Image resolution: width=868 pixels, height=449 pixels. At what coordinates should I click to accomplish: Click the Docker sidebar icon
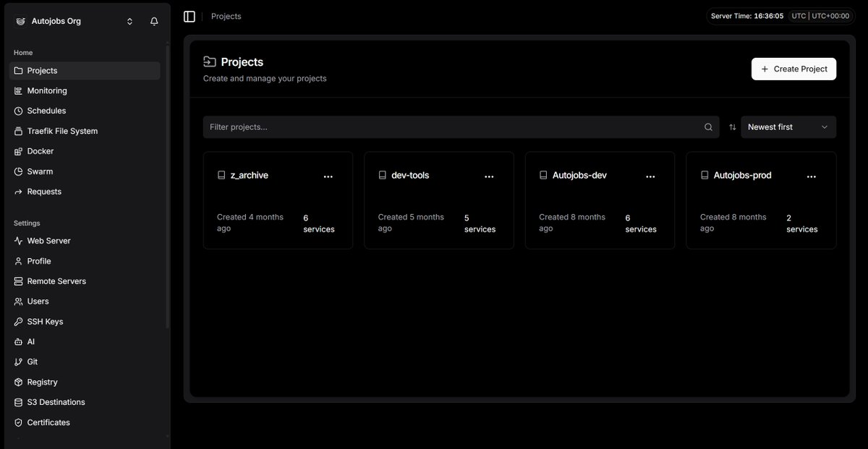(x=19, y=152)
